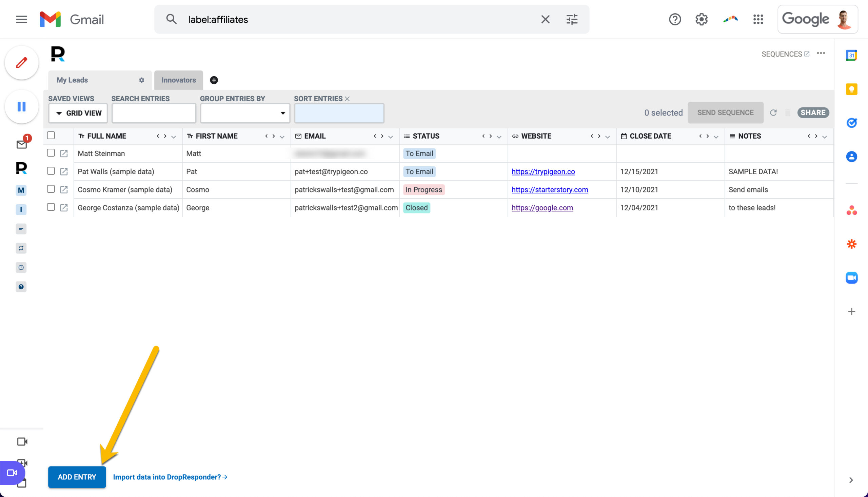Pause sequences with the pause icon
The width and height of the screenshot is (868, 497).
coord(21,106)
